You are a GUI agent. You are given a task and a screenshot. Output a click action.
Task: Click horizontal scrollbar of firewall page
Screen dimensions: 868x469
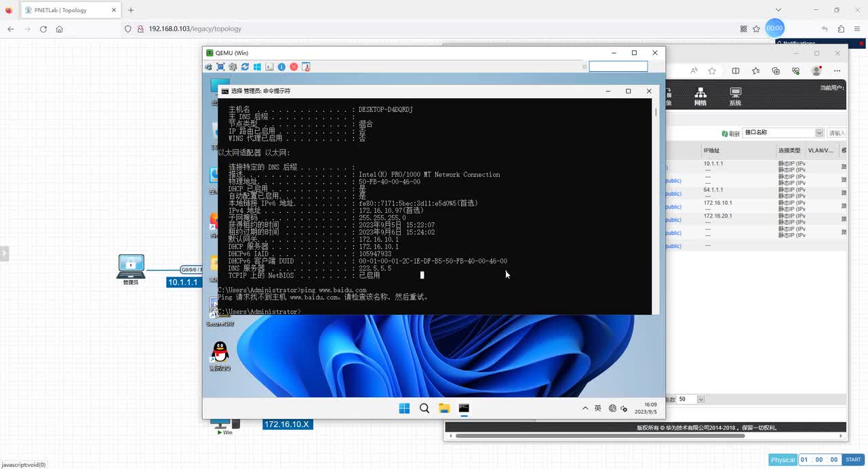[x=600, y=436]
